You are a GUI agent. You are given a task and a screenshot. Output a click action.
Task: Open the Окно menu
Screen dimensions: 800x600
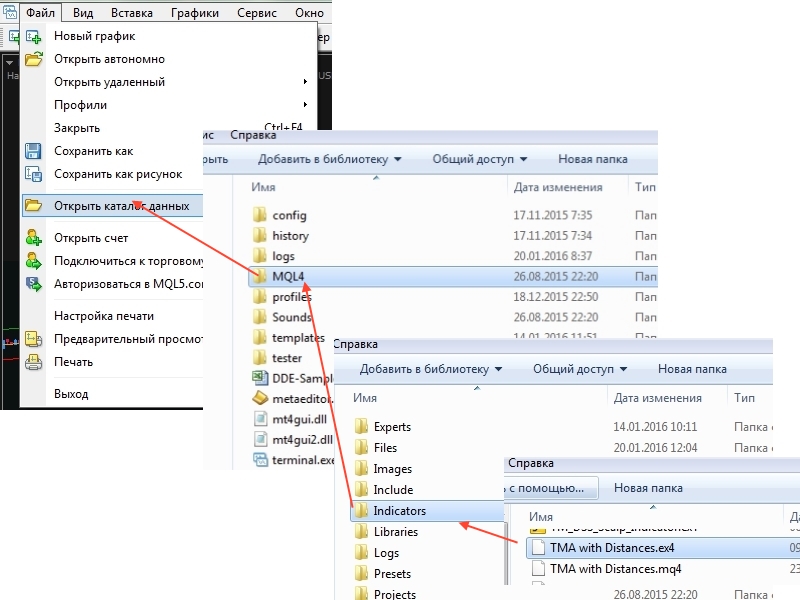tap(309, 13)
